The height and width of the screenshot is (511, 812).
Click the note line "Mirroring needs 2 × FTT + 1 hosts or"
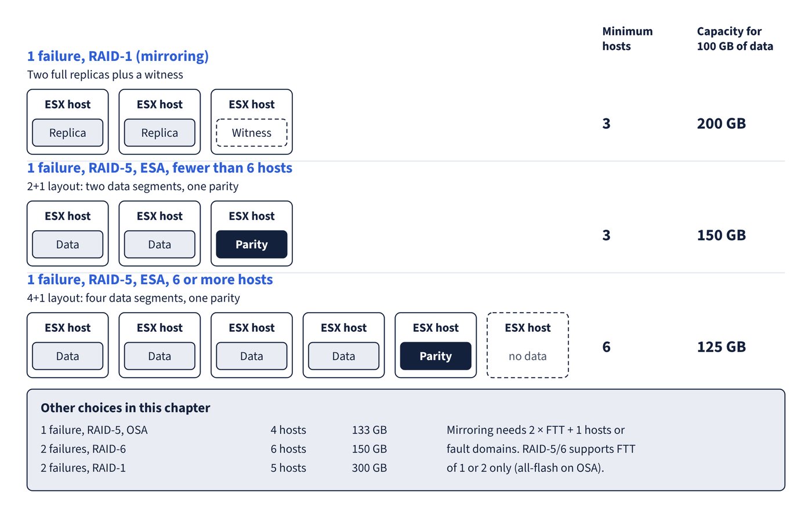535,430
